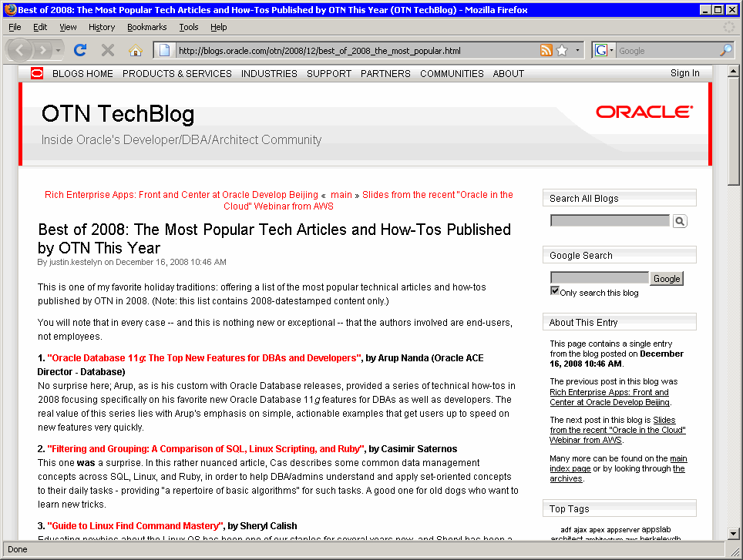This screenshot has height=560, width=743.
Task: Open the recent pages history dropdown
Action: [58, 50]
